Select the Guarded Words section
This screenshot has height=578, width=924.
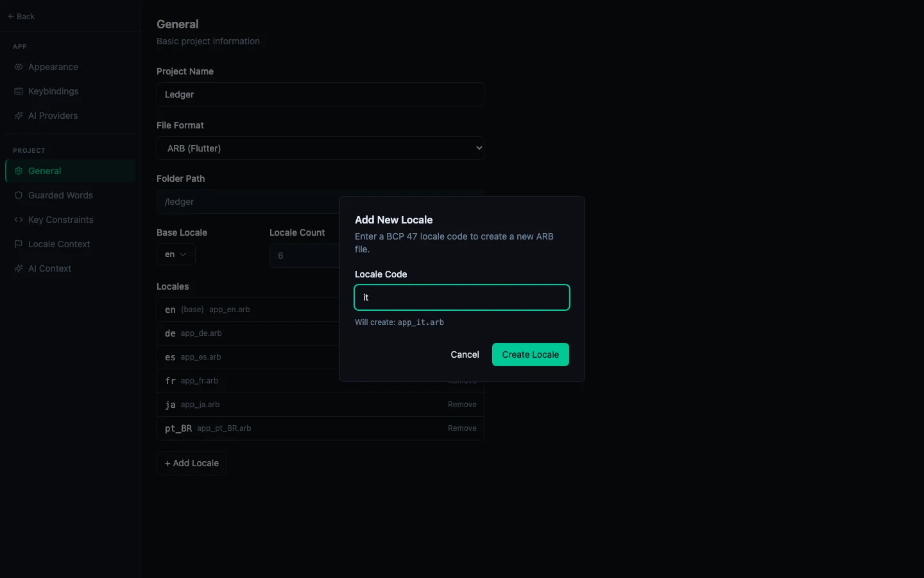click(x=71, y=195)
